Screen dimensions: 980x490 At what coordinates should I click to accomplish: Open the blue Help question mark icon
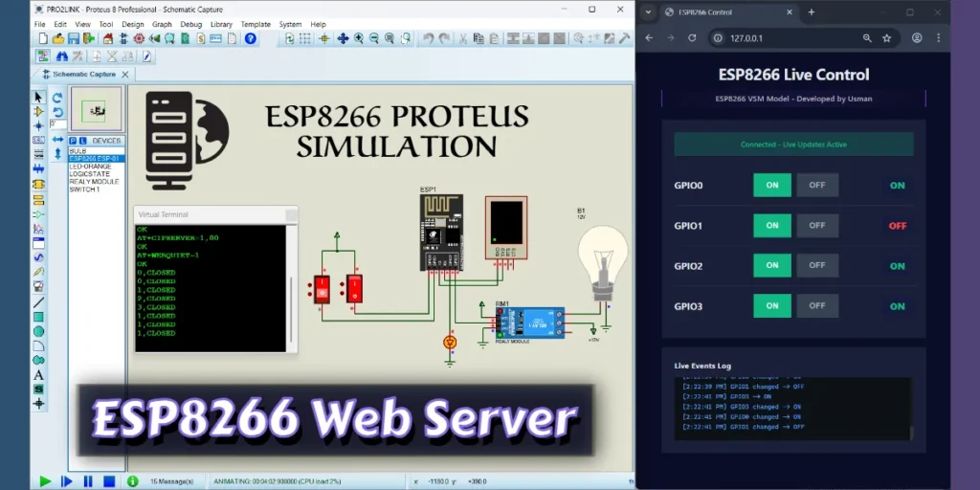250,38
